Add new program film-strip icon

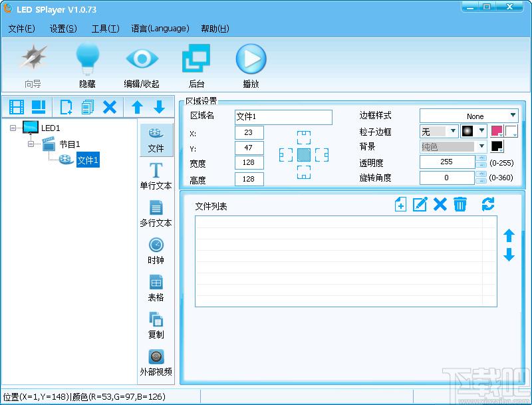coord(17,107)
